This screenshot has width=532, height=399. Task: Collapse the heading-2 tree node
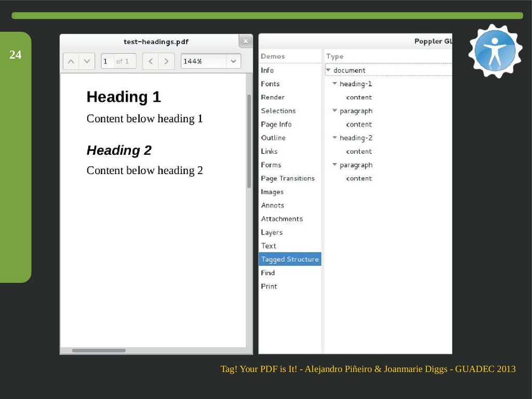click(x=335, y=138)
